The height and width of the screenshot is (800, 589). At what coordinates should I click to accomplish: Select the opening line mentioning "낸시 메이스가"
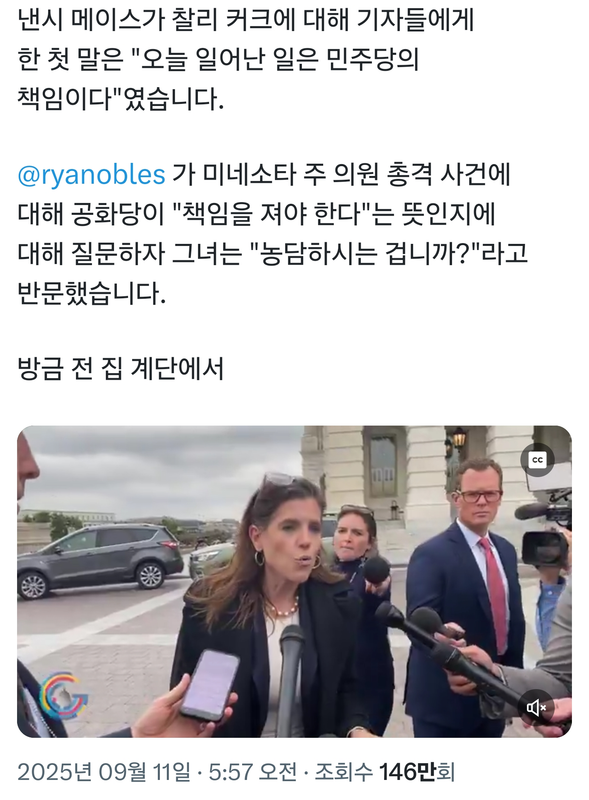246,21
